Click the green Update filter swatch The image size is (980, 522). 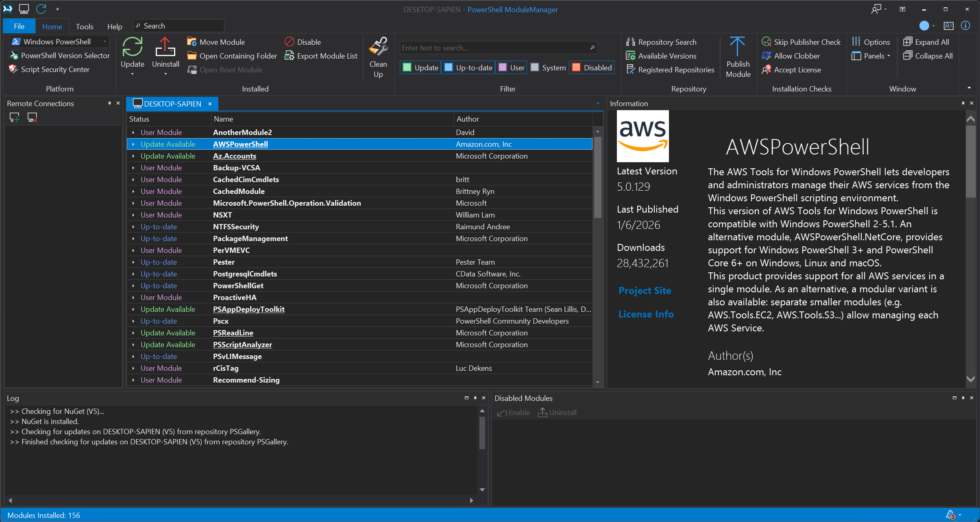407,67
